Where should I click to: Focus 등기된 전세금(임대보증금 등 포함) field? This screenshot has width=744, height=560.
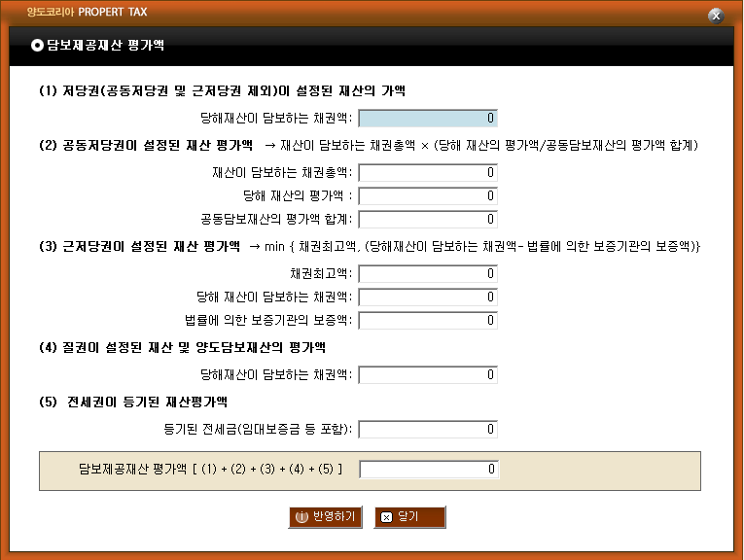point(428,429)
